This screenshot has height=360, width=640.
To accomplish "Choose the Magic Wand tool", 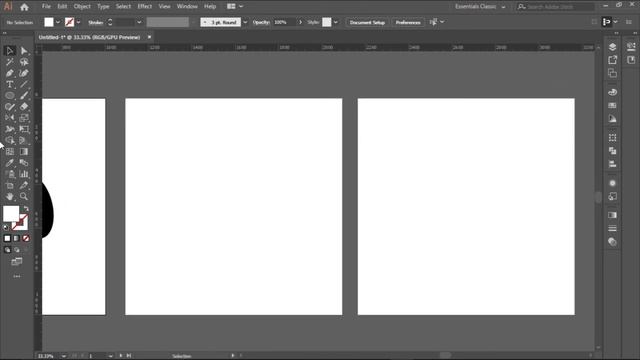I will click(10, 62).
